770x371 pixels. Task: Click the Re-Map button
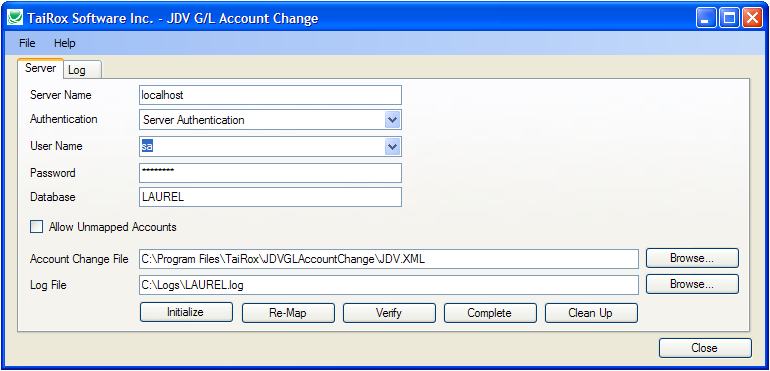(288, 313)
